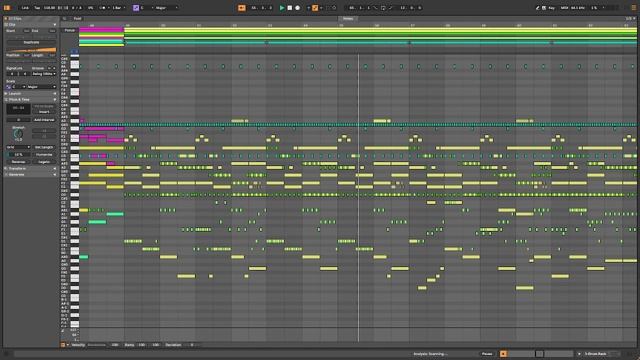Screen dimensions: 640x360
Task: Toggle the purple scale mode icon in control bar
Action: click(136, 8)
